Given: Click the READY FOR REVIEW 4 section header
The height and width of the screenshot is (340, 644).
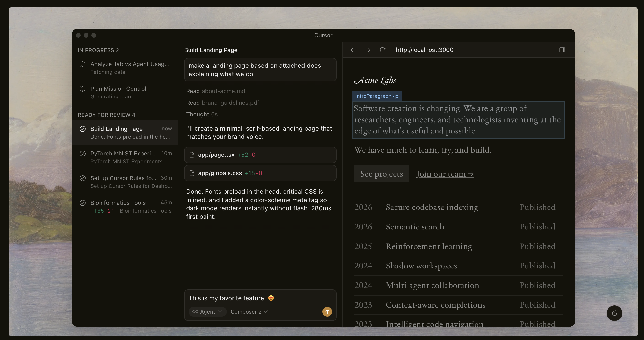Looking at the screenshot, I should pos(107,115).
